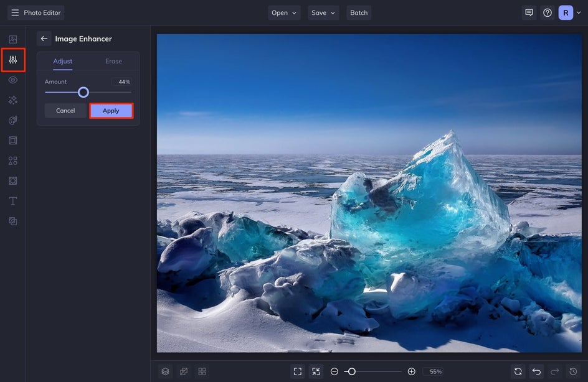
Task: Switch to the Erase tab
Action: click(113, 61)
